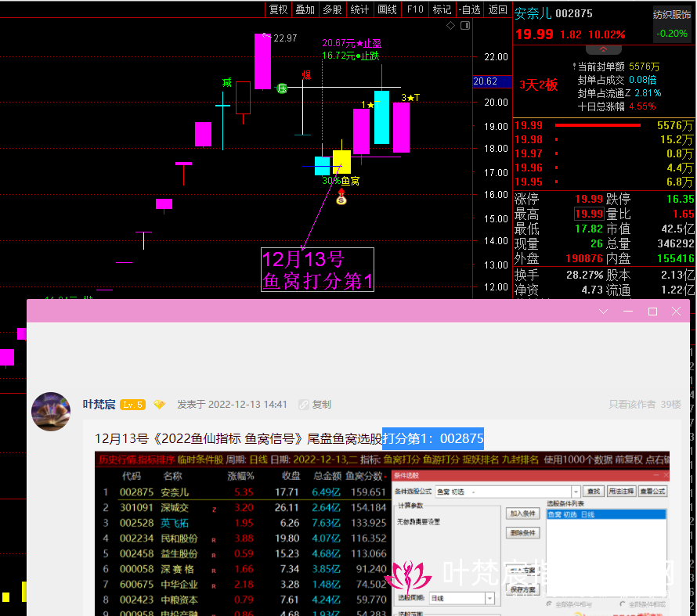Open the F10 company info tab
This screenshot has width=697, height=616.
[415, 9]
